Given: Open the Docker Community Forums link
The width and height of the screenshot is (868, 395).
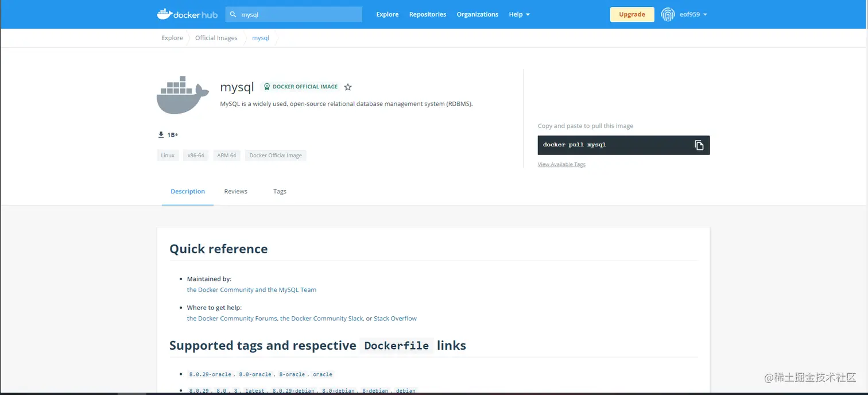Looking at the screenshot, I should (x=232, y=319).
